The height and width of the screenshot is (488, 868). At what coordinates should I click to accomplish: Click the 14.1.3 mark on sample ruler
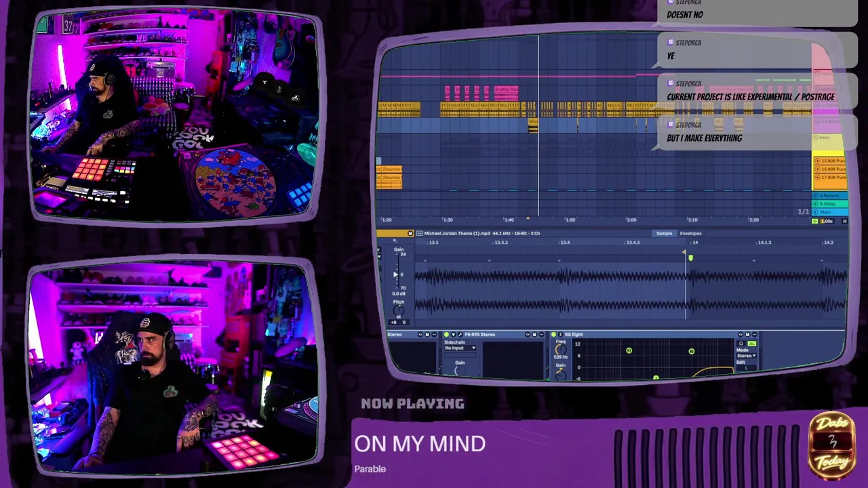point(764,242)
